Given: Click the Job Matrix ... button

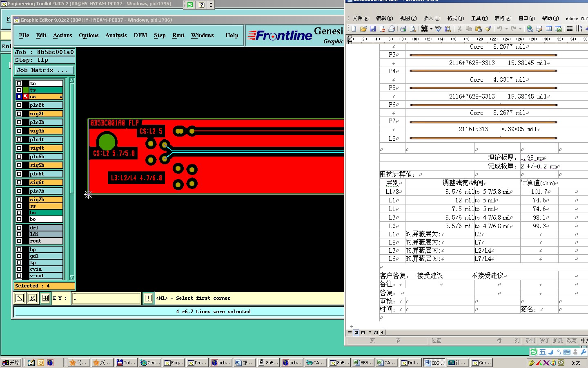Looking at the screenshot, I should pos(45,70).
